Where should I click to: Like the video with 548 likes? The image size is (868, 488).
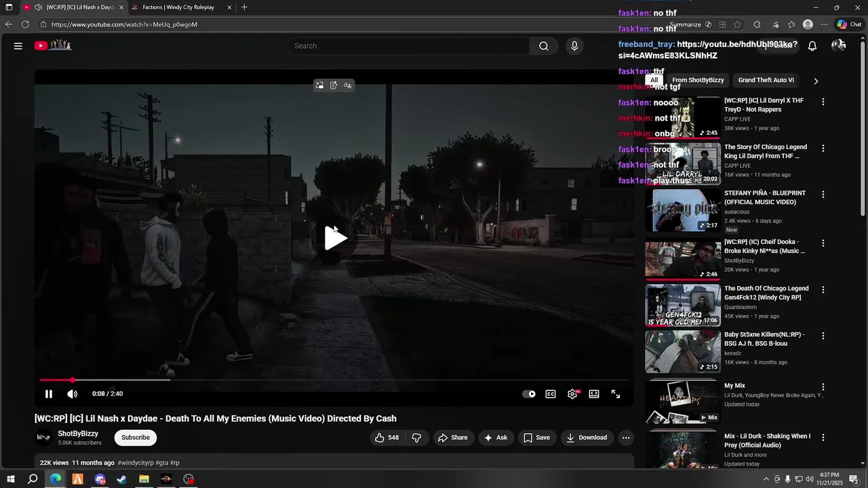tap(387, 438)
